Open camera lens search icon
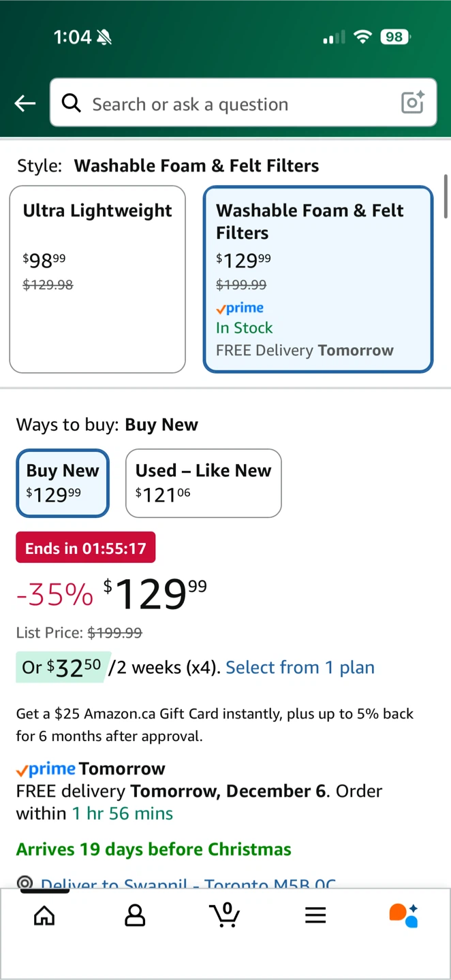The image size is (451, 980). 413,103
